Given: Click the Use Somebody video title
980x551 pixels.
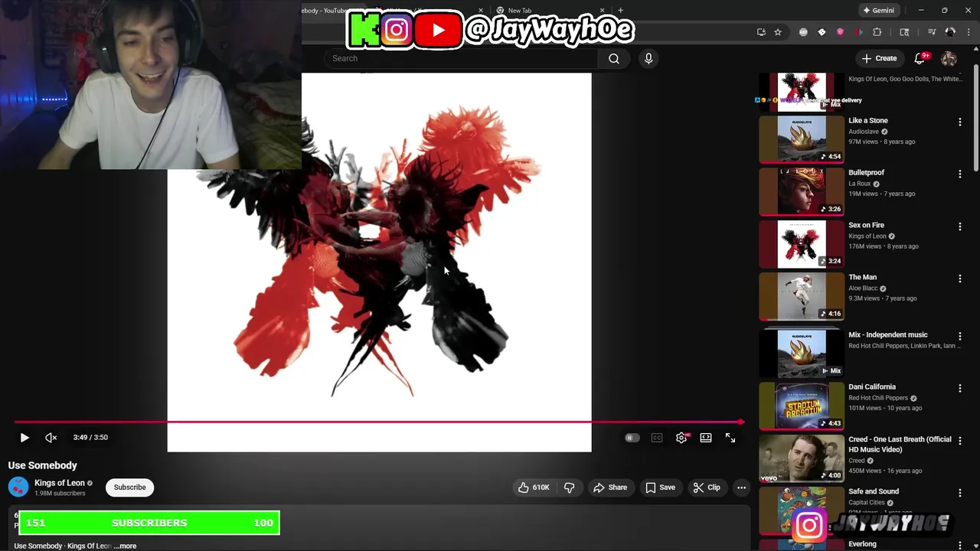Looking at the screenshot, I should click(x=43, y=465).
